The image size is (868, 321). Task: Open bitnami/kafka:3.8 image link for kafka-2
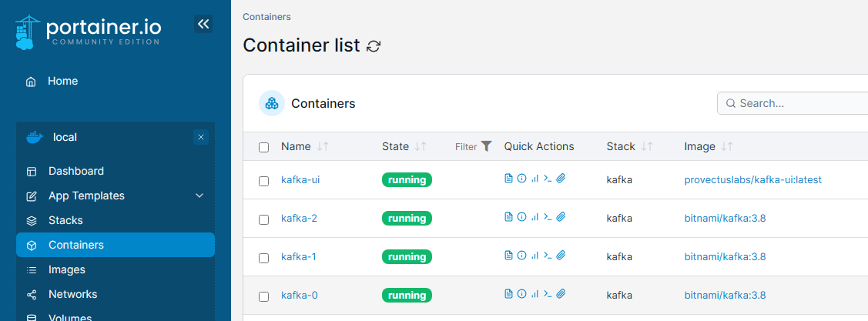point(726,219)
